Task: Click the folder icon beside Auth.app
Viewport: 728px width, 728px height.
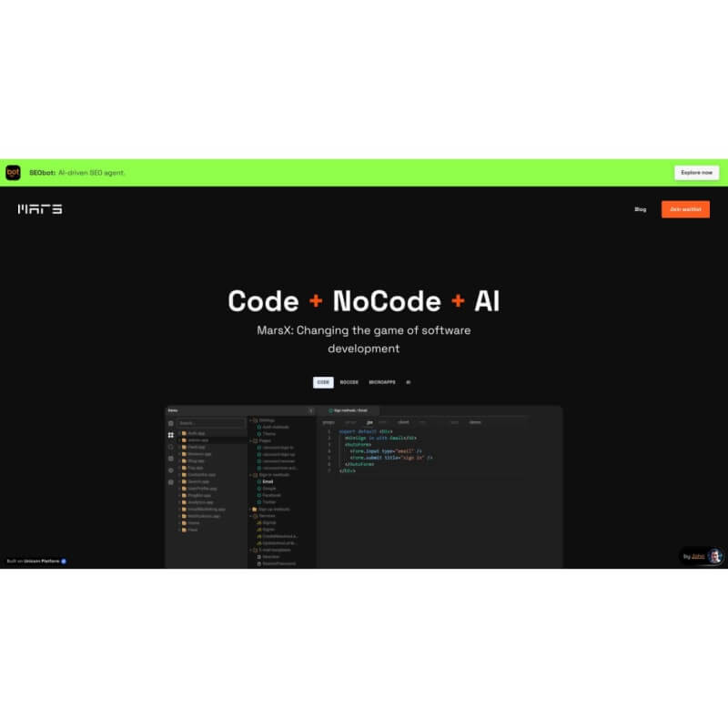Action: click(x=185, y=432)
